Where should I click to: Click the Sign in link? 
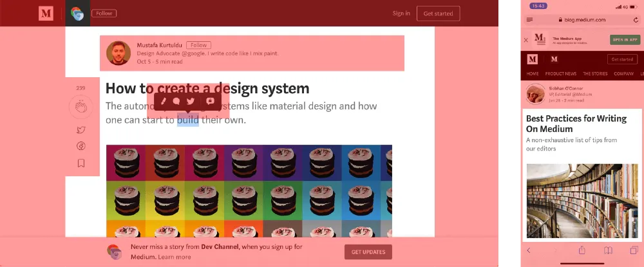click(x=401, y=14)
